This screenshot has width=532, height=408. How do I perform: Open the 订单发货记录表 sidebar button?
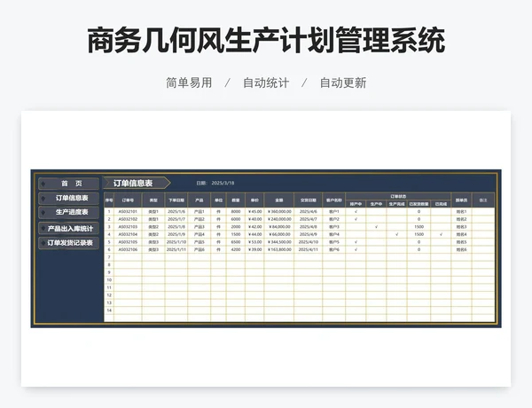click(x=69, y=243)
